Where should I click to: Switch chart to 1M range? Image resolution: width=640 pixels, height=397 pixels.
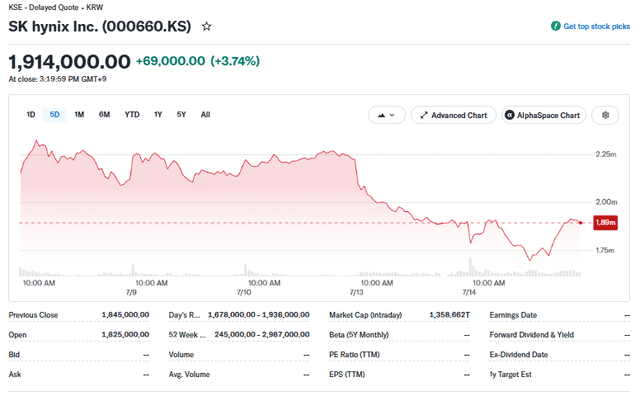(x=79, y=115)
